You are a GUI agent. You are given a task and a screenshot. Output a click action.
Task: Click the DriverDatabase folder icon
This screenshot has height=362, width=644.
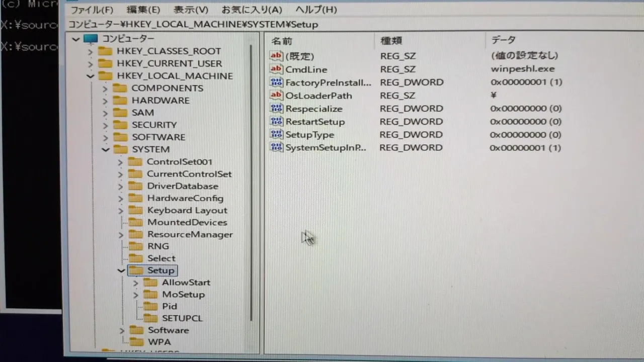(135, 186)
